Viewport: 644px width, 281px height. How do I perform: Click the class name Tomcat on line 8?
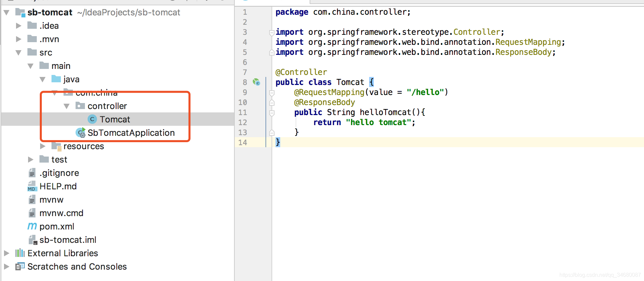point(350,82)
